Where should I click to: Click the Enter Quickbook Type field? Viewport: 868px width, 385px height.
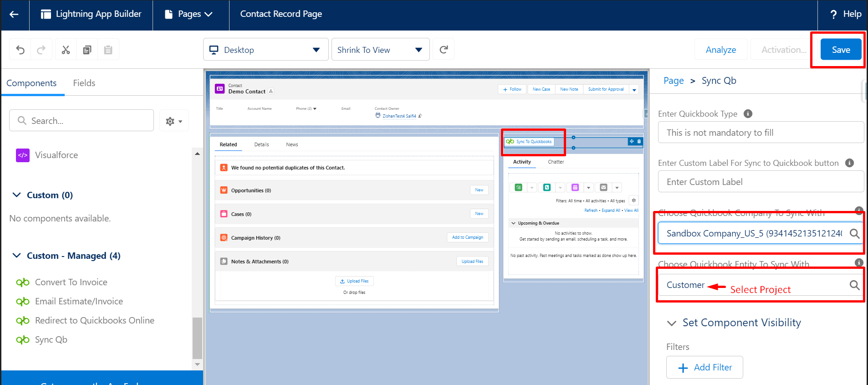click(x=761, y=133)
